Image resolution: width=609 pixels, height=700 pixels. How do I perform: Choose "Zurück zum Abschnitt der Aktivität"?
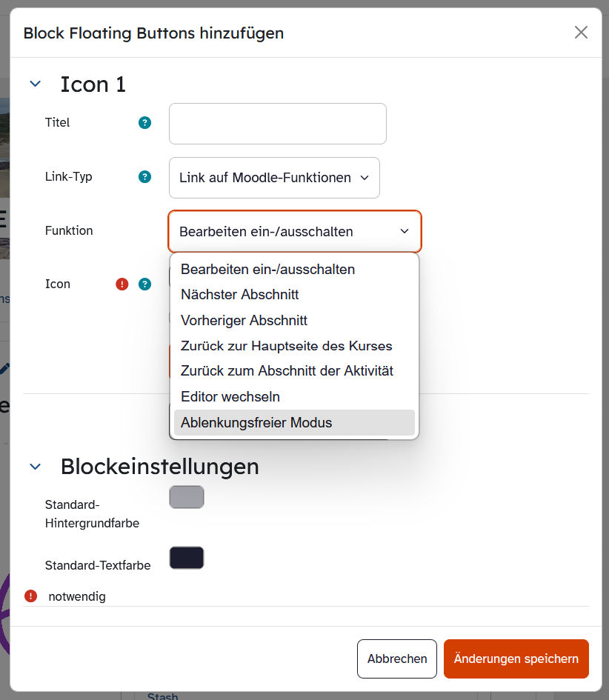(x=287, y=371)
